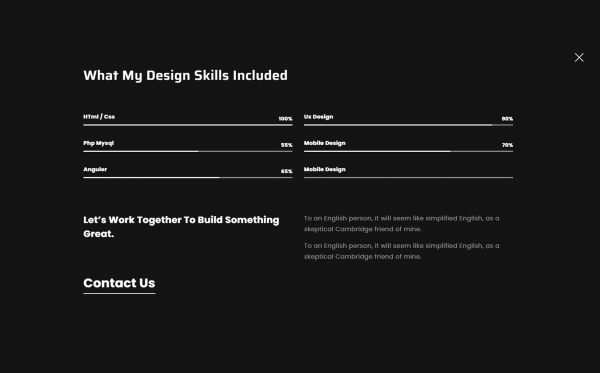The image size is (600, 373).
Task: Click the 100% value for Html / Css
Action: coord(285,119)
